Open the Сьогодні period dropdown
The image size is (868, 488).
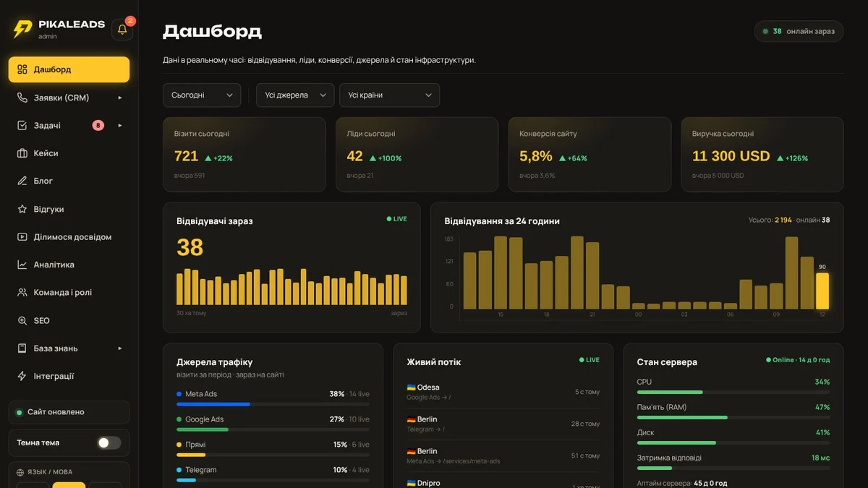click(202, 95)
